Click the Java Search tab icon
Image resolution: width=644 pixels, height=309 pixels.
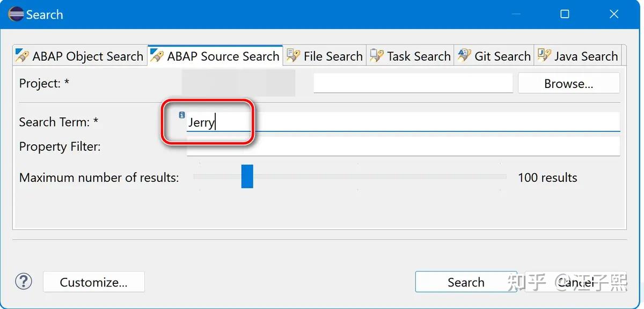pyautogui.click(x=544, y=55)
